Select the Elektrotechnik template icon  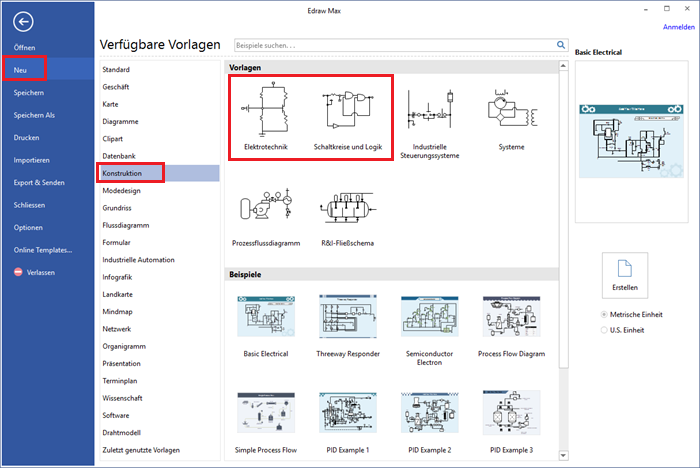[266, 108]
